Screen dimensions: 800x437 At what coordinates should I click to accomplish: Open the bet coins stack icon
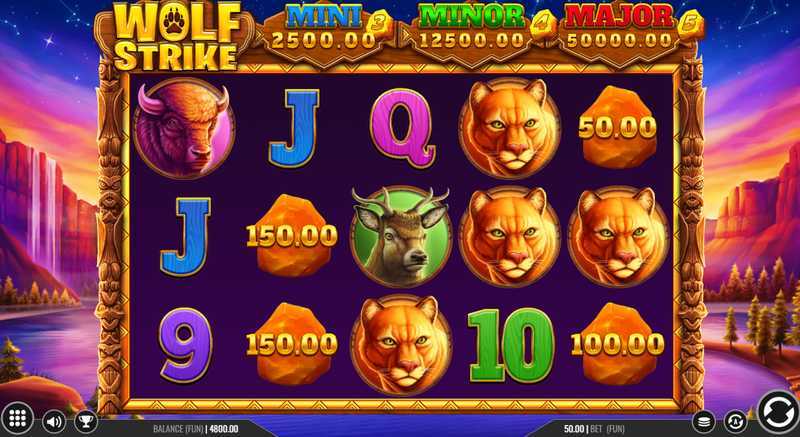[x=704, y=422]
